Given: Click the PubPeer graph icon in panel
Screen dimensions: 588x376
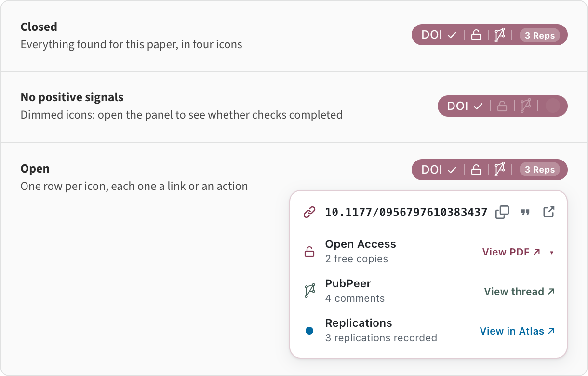Looking at the screenshot, I should click(309, 291).
